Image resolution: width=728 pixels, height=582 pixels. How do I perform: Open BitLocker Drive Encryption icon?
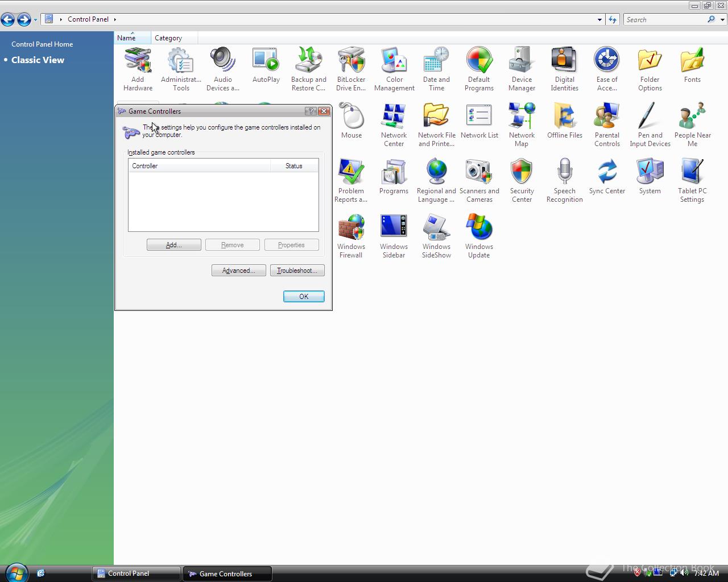pyautogui.click(x=351, y=69)
